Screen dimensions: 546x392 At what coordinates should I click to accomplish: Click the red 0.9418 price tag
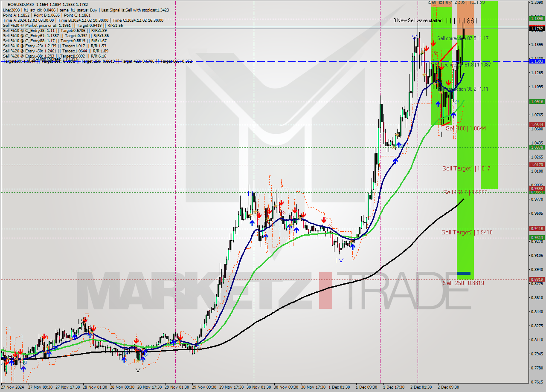pyautogui.click(x=537, y=228)
